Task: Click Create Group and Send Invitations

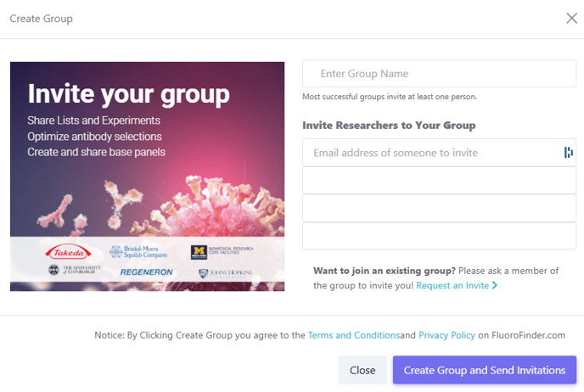Action: pyautogui.click(x=485, y=370)
